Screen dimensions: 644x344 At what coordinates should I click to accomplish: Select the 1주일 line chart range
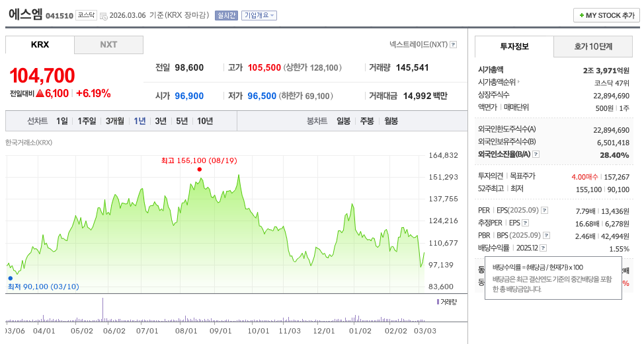[87, 121]
